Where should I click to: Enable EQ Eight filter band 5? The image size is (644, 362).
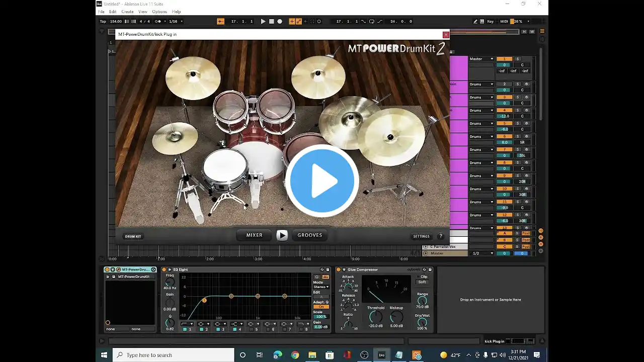pyautogui.click(x=252, y=329)
